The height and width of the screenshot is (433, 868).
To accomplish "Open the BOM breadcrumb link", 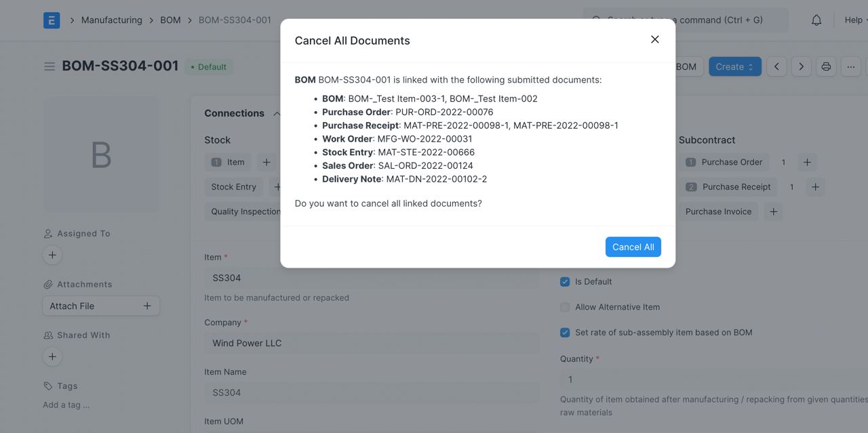I will [170, 20].
